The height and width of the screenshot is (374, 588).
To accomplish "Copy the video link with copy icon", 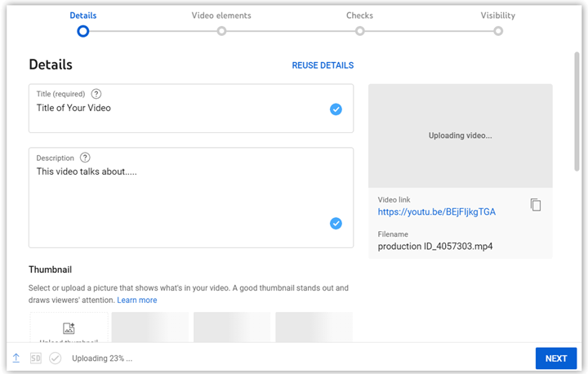I will pos(536,205).
